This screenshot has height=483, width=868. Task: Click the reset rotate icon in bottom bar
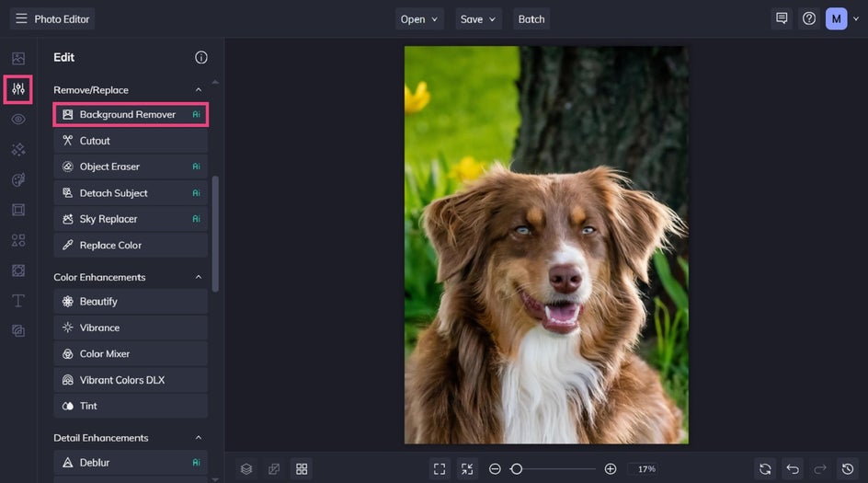765,469
